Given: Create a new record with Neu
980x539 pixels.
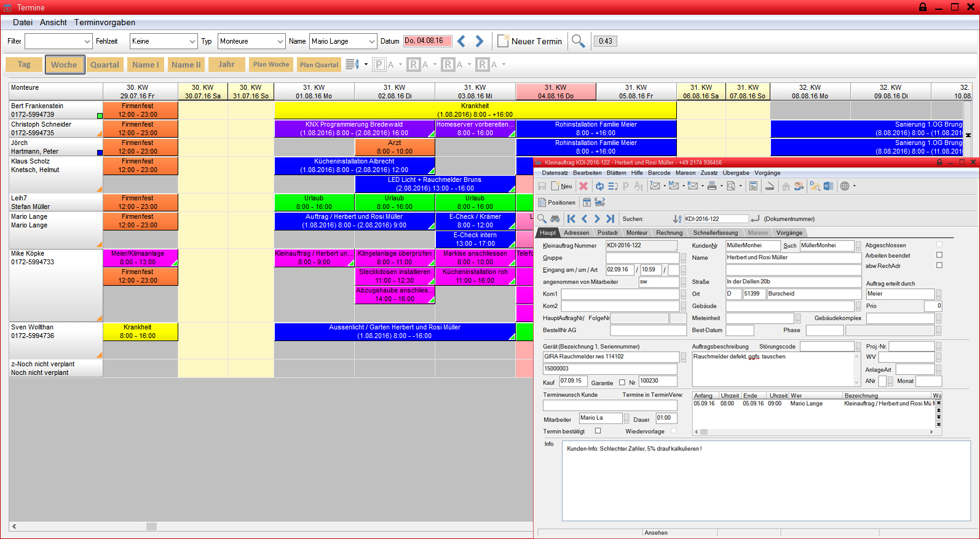Looking at the screenshot, I should pyautogui.click(x=562, y=186).
